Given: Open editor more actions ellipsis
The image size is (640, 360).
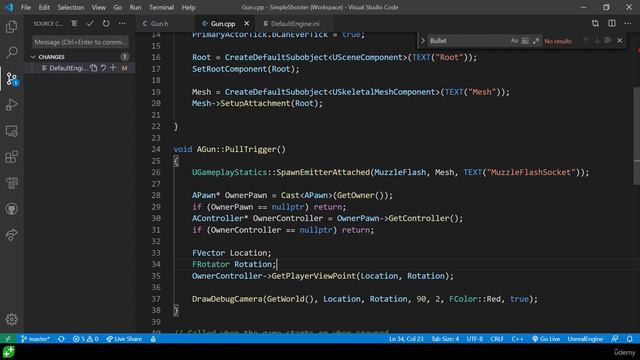Looking at the screenshot, I should point(627,24).
